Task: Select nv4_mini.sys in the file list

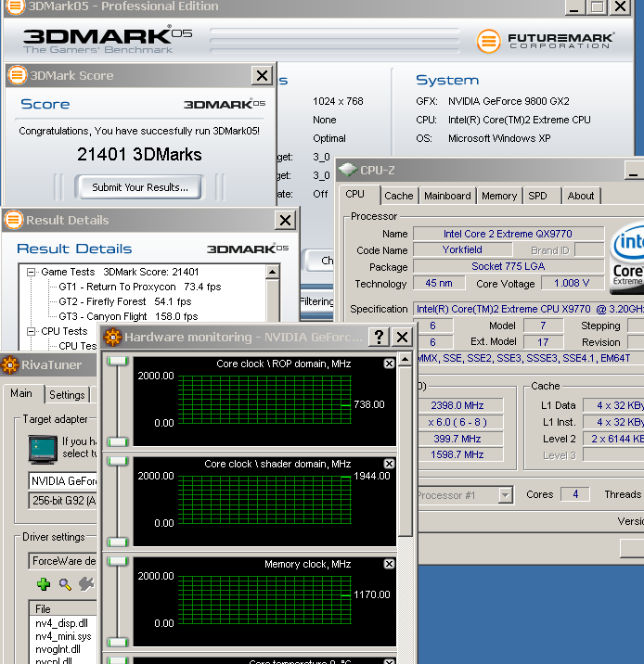Action: click(x=63, y=636)
